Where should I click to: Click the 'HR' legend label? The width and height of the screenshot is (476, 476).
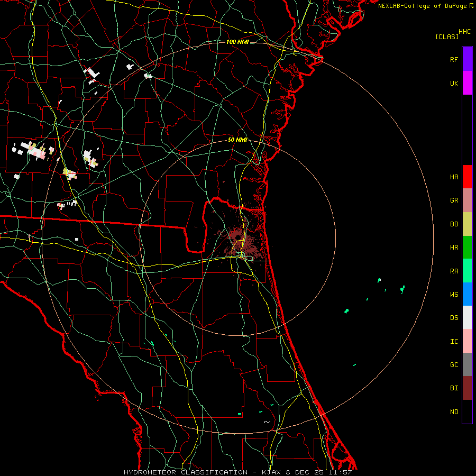(x=454, y=248)
